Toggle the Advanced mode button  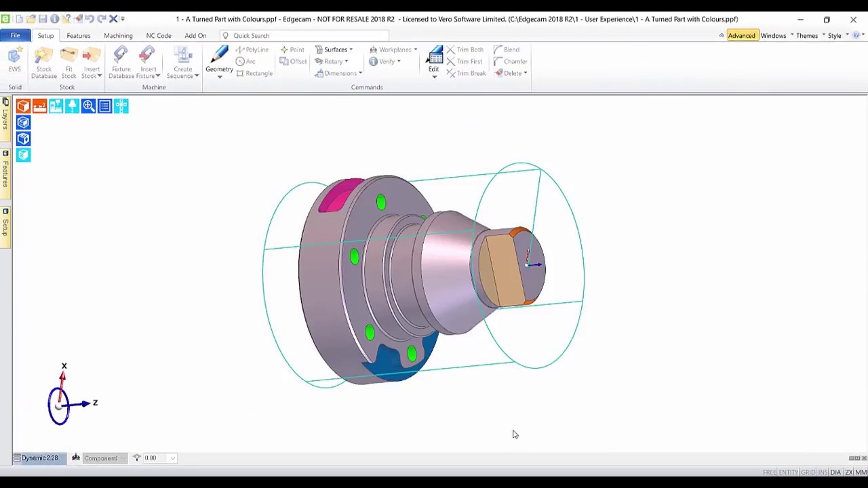tap(741, 35)
